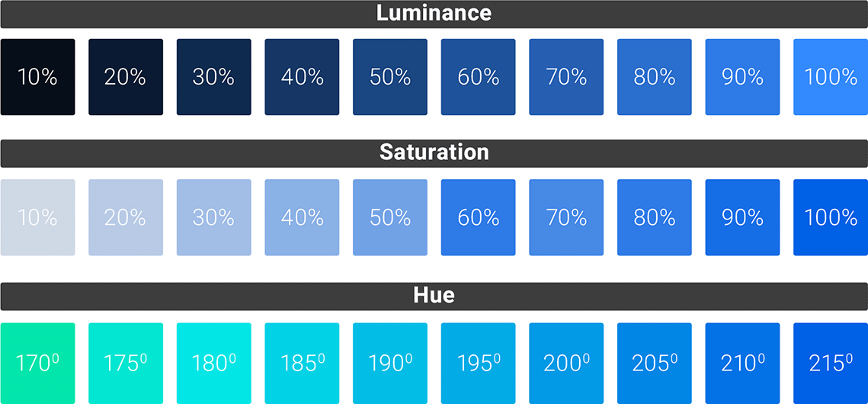Select the 170° hue swatch
The image size is (868, 404).
(x=37, y=363)
